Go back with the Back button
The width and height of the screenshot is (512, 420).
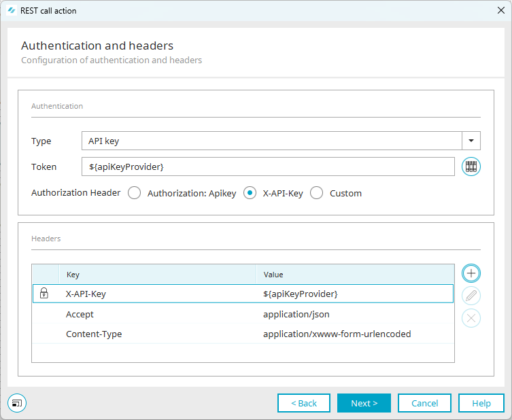click(304, 403)
